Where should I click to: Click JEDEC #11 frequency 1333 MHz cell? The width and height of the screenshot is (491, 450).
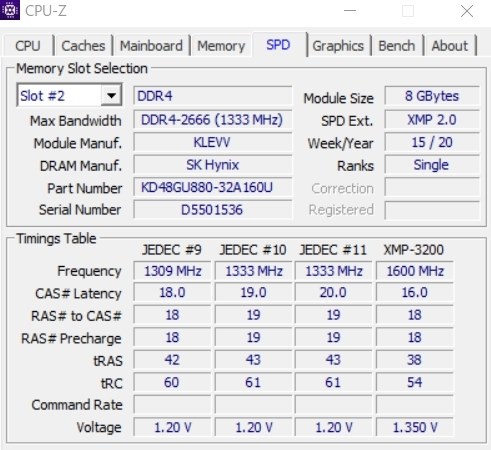coord(334,271)
